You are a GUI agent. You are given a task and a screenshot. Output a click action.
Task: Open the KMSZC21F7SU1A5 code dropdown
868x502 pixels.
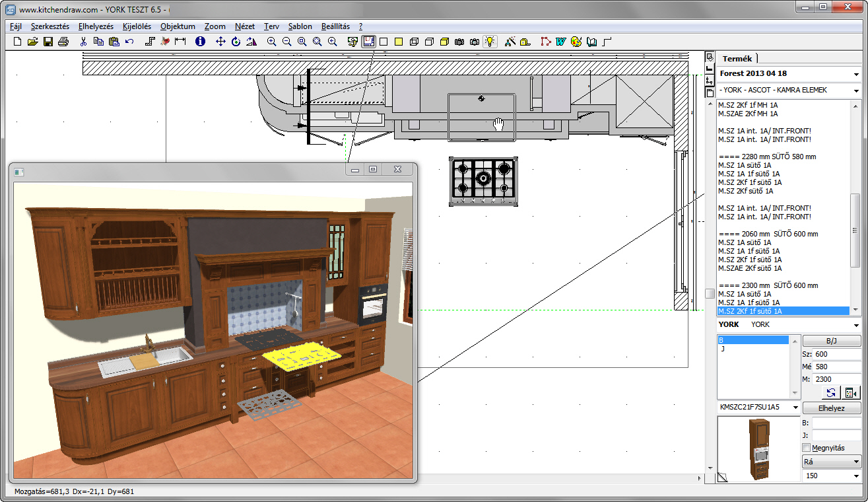795,408
